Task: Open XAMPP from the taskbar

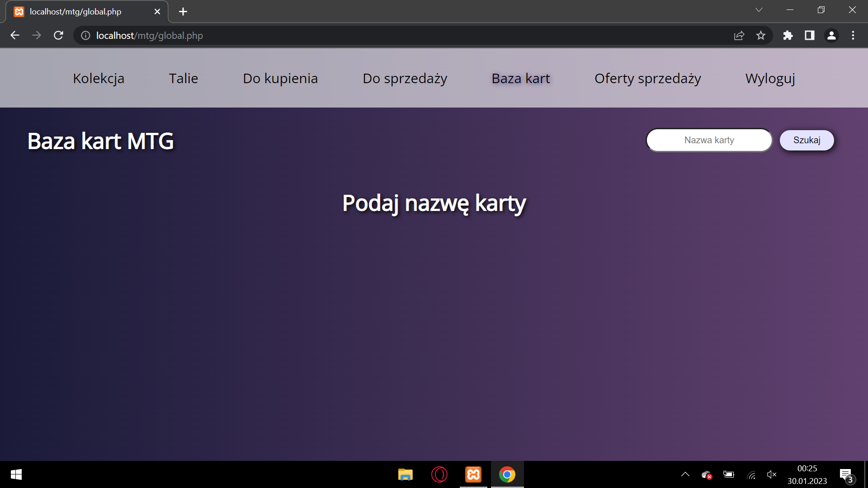Action: point(473,474)
